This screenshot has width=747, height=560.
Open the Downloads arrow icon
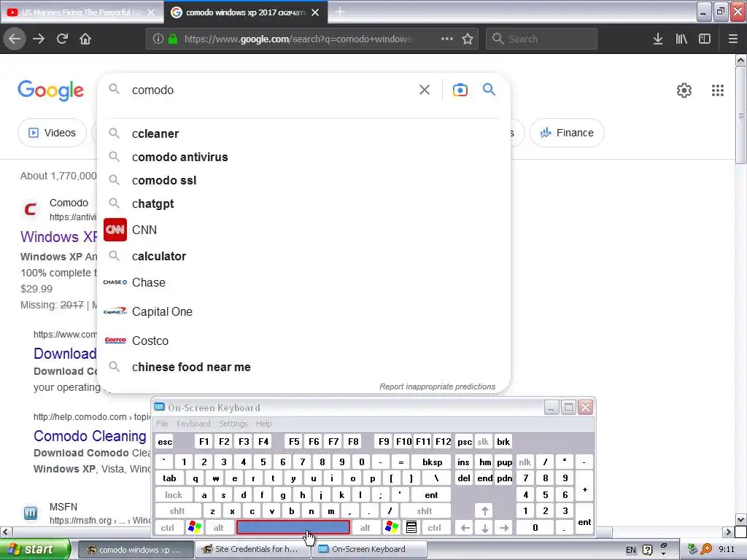(658, 39)
